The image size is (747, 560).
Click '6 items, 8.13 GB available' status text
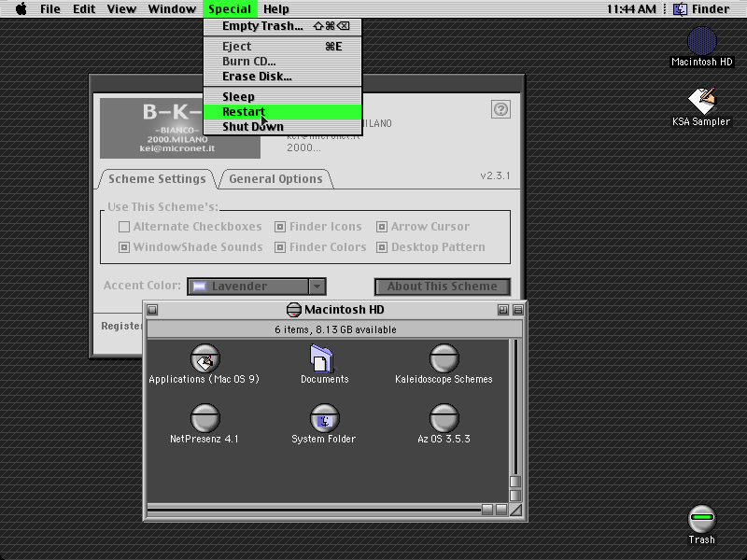point(335,329)
